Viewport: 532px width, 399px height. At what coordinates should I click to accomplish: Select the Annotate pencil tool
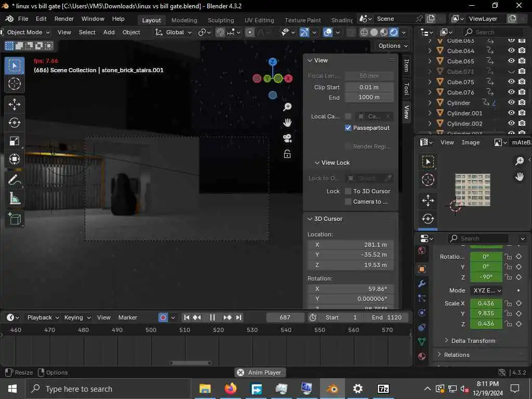click(x=14, y=180)
